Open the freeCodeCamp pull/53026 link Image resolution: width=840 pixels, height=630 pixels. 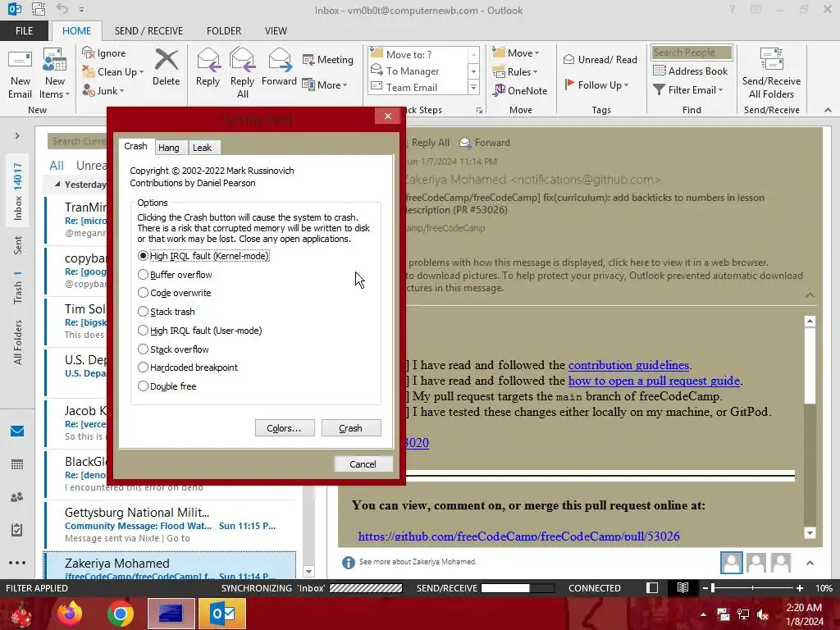pos(518,536)
